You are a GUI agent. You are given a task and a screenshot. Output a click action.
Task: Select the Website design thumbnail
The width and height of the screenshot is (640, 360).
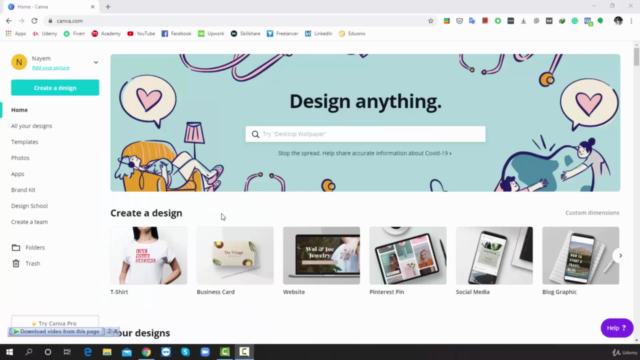click(322, 256)
